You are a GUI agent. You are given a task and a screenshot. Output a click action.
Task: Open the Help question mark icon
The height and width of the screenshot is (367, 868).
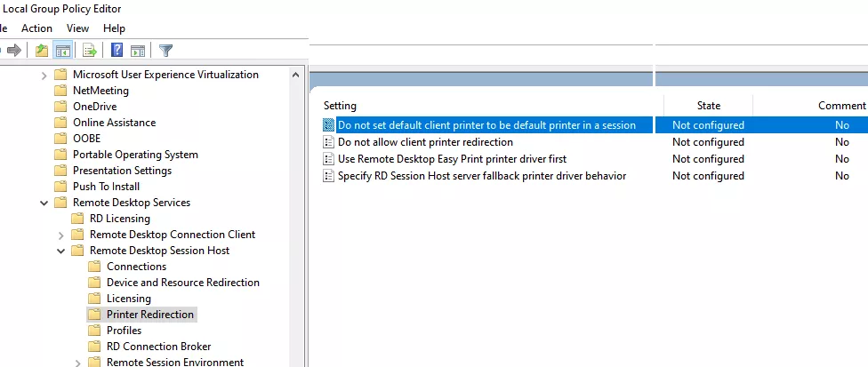tap(117, 51)
